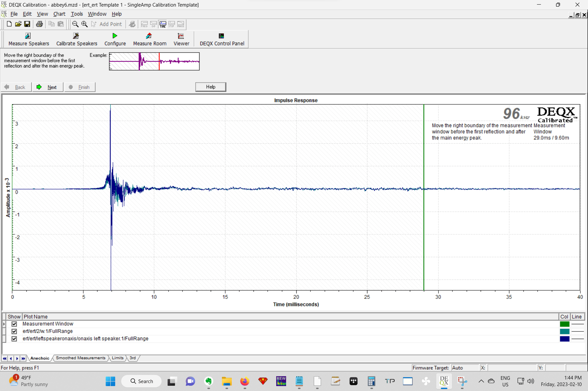Open the REW app in the taskbar
Screen dimensions: 588x391
coord(281,381)
